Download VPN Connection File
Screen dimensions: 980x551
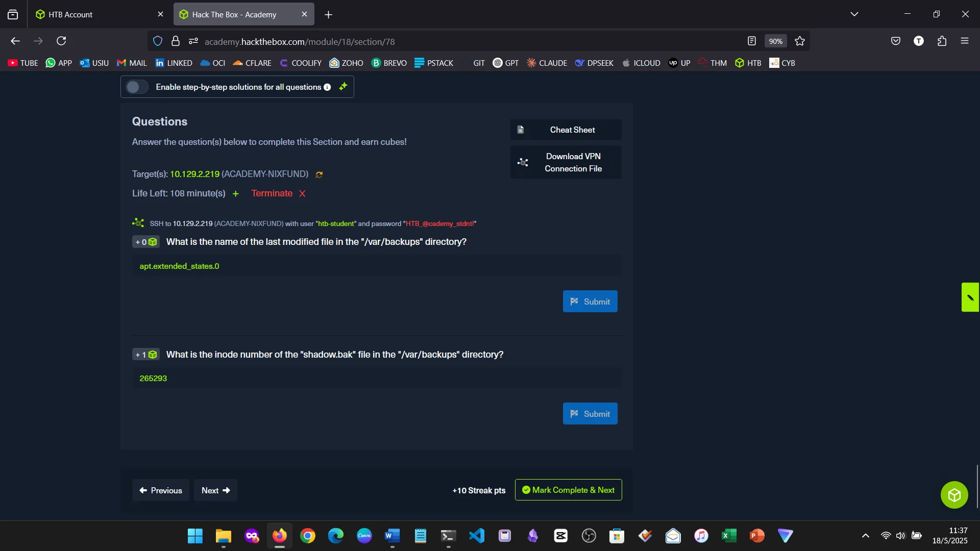[x=566, y=162]
